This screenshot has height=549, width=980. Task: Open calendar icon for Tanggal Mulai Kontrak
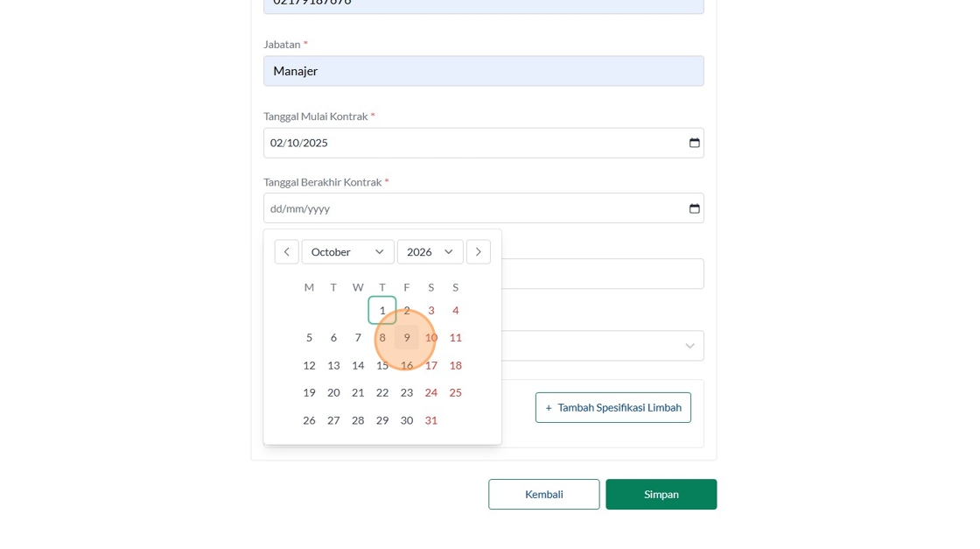pos(694,143)
